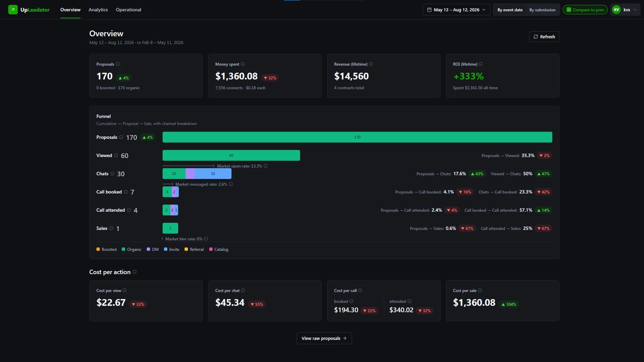
Task: Click the +333% ROI value
Action: click(x=468, y=76)
